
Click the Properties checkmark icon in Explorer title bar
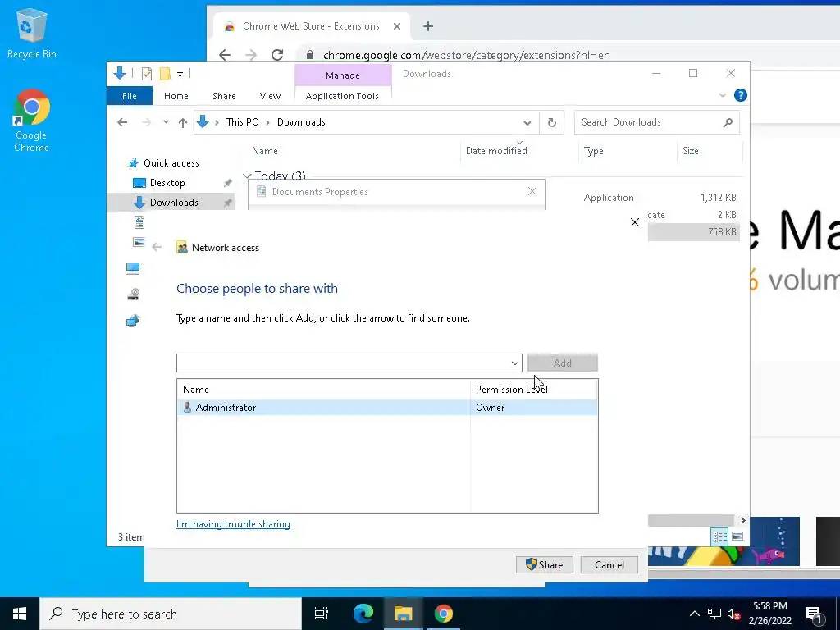click(147, 74)
